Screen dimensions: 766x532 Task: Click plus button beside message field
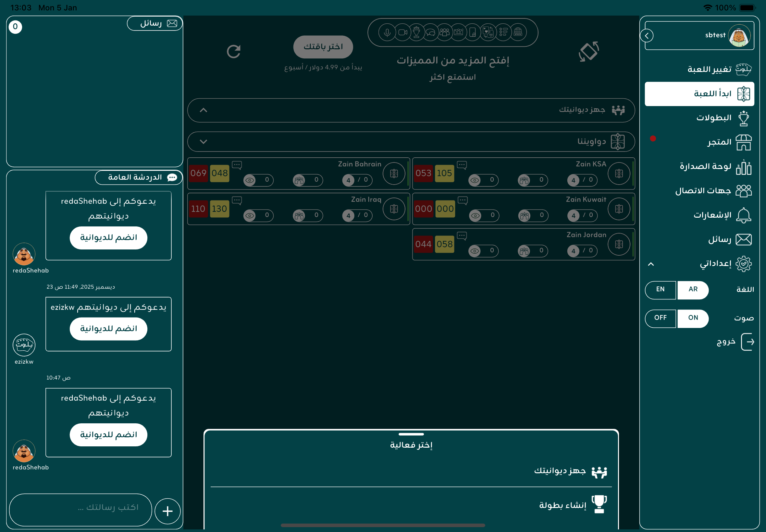[x=167, y=511]
